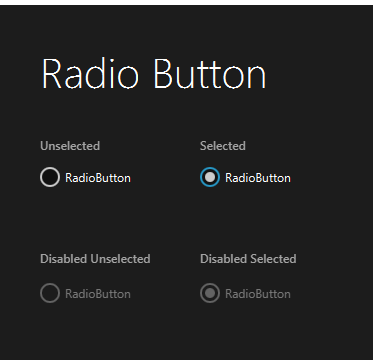This screenshot has width=373, height=360.
Task: Click the RadioButton label under Unselected heading
Action: click(98, 178)
